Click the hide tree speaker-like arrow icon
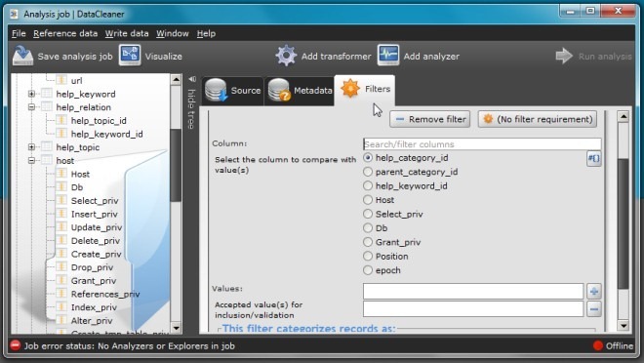Image resolution: width=644 pixels, height=363 pixels. [192, 79]
